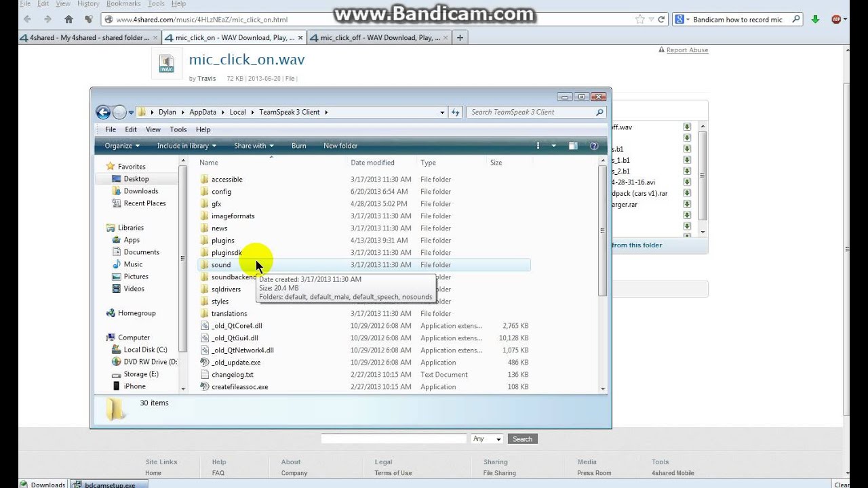Click the Explorer forward navigation arrow
This screenshot has height=488, width=868.
(x=119, y=113)
